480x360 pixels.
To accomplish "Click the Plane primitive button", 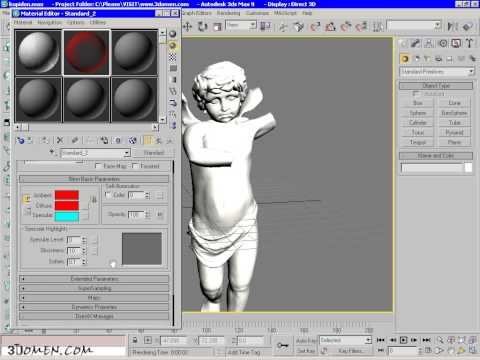I will point(454,142).
